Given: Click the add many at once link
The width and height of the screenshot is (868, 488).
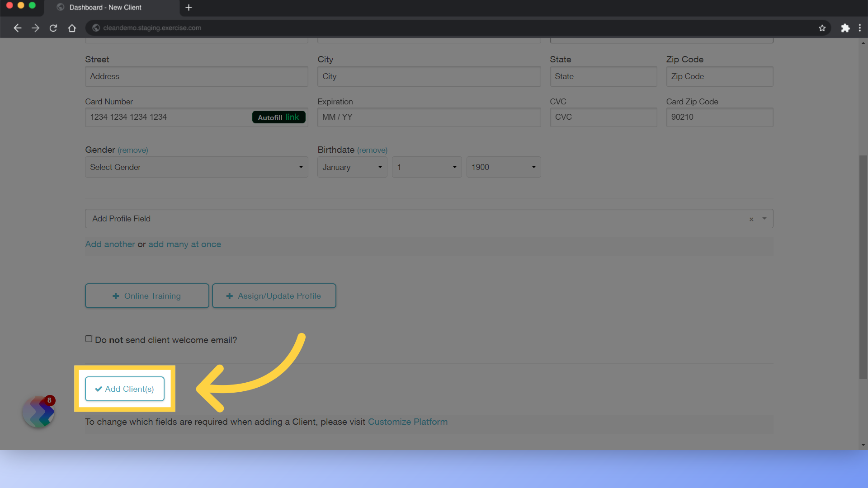Looking at the screenshot, I should coord(184,244).
